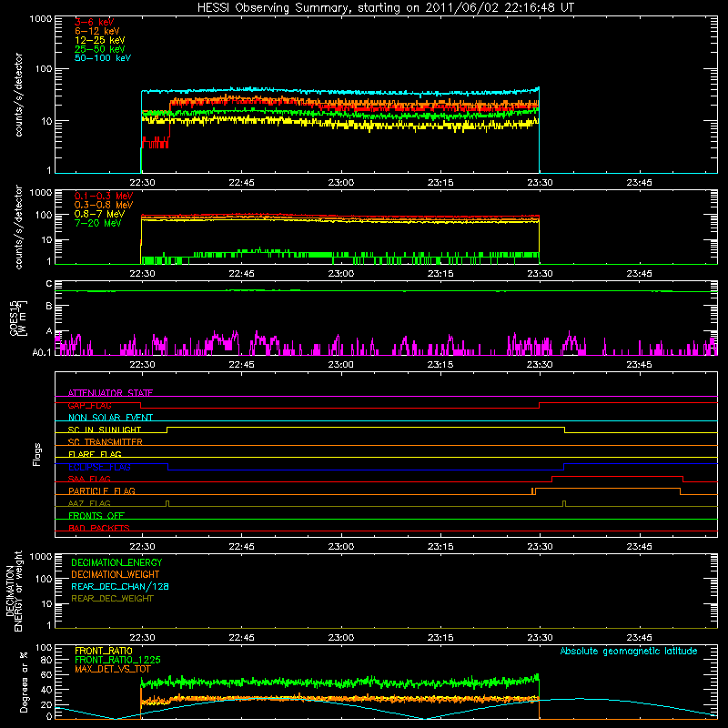Select the 'SC_TRANSMITTER' flag label
The width and height of the screenshot is (728, 728).
coord(105,442)
